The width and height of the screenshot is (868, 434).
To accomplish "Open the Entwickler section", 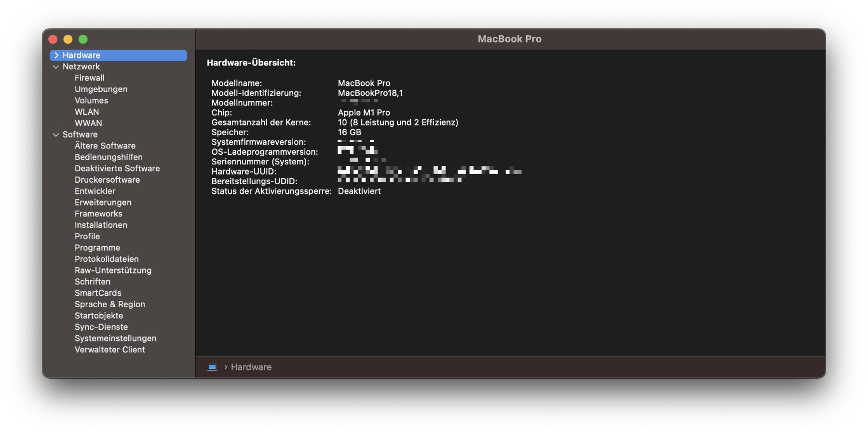I will 95,191.
